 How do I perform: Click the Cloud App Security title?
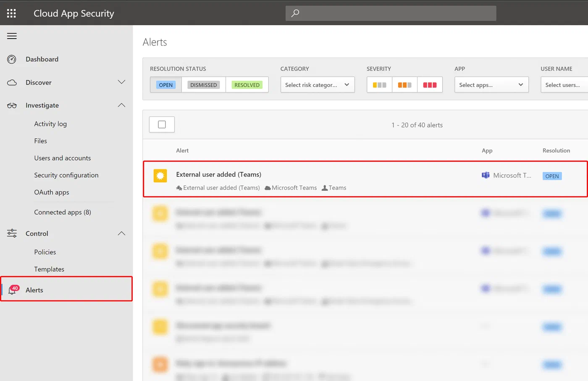[x=74, y=13]
